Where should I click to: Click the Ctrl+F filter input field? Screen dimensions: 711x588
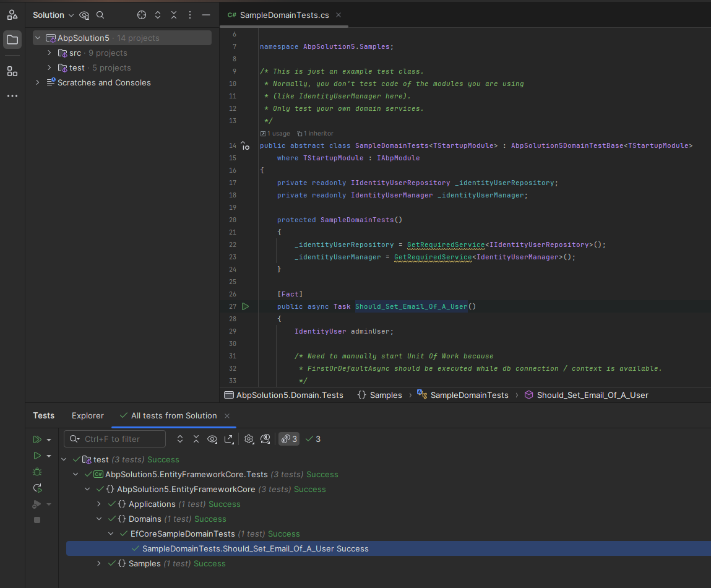[114, 439]
